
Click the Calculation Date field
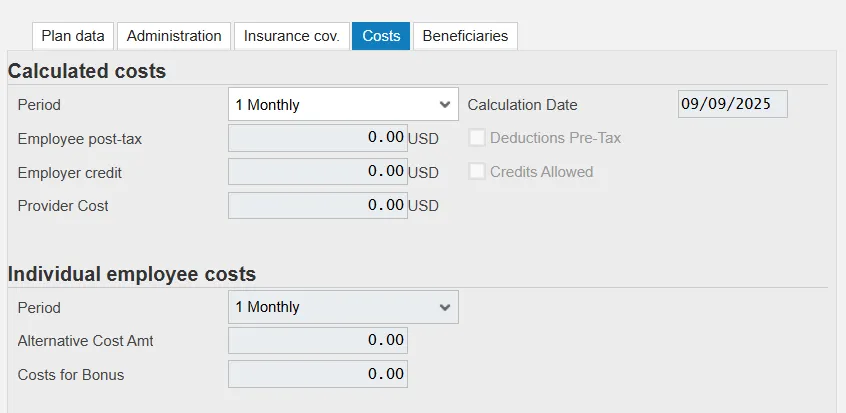[732, 104]
